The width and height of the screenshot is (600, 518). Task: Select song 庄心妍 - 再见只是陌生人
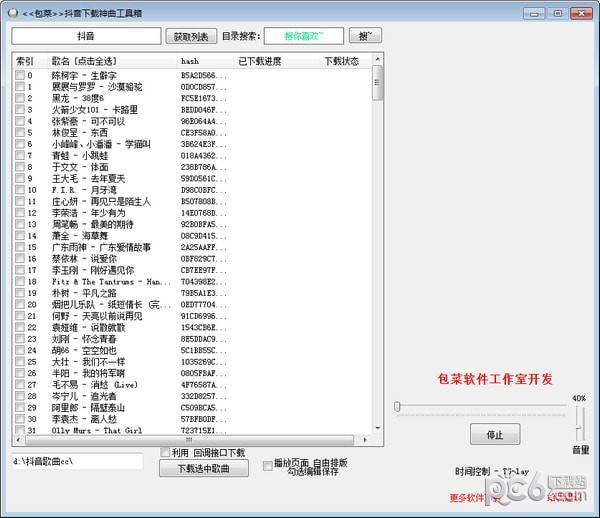click(101, 202)
